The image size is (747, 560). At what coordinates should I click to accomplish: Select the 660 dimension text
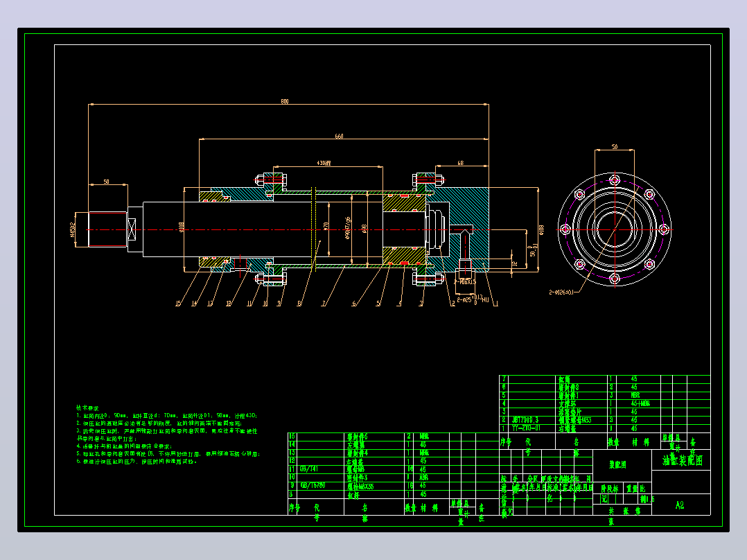pos(339,137)
